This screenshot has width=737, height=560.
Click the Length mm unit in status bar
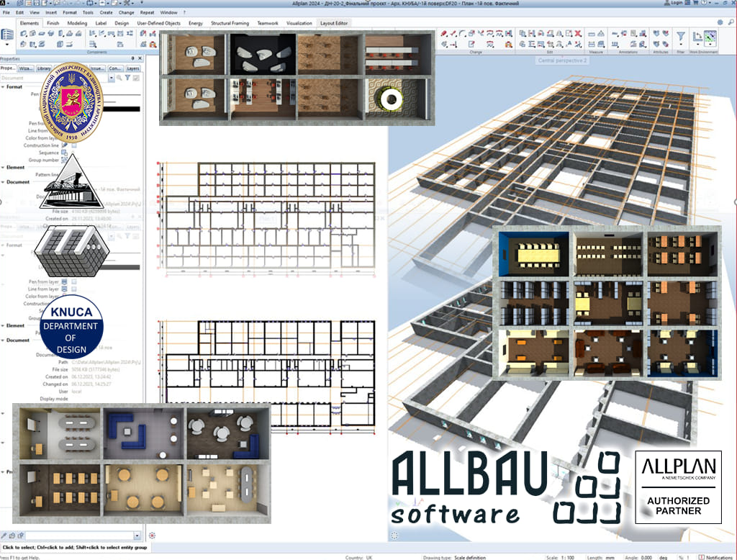point(610,557)
